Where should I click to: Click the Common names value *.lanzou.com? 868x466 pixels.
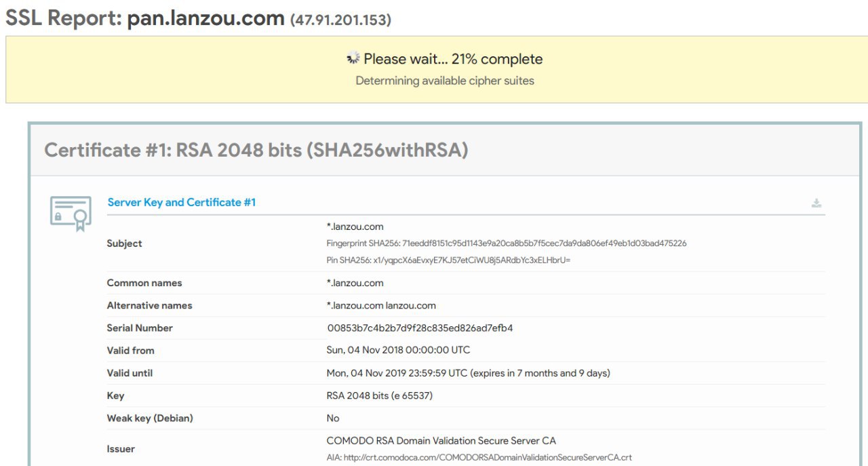click(355, 283)
